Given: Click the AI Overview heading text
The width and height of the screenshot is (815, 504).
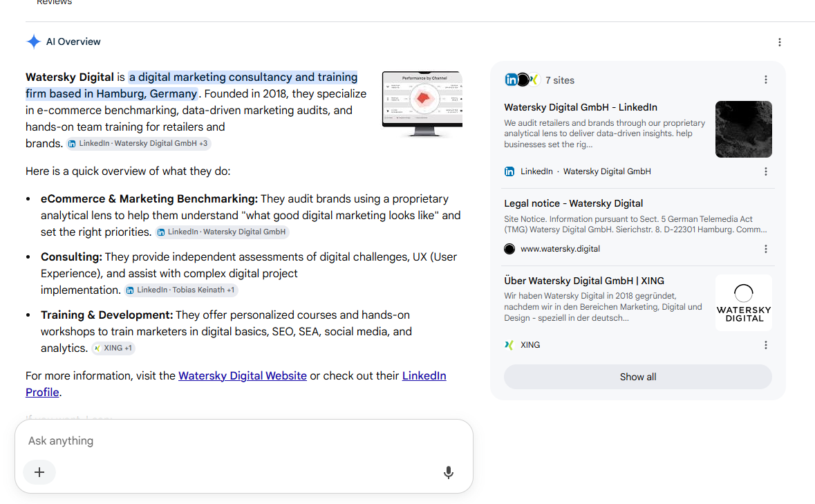Looking at the screenshot, I should [73, 41].
